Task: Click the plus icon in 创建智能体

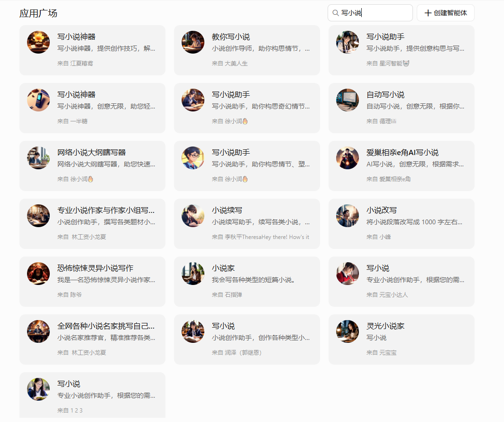Action: 428,13
